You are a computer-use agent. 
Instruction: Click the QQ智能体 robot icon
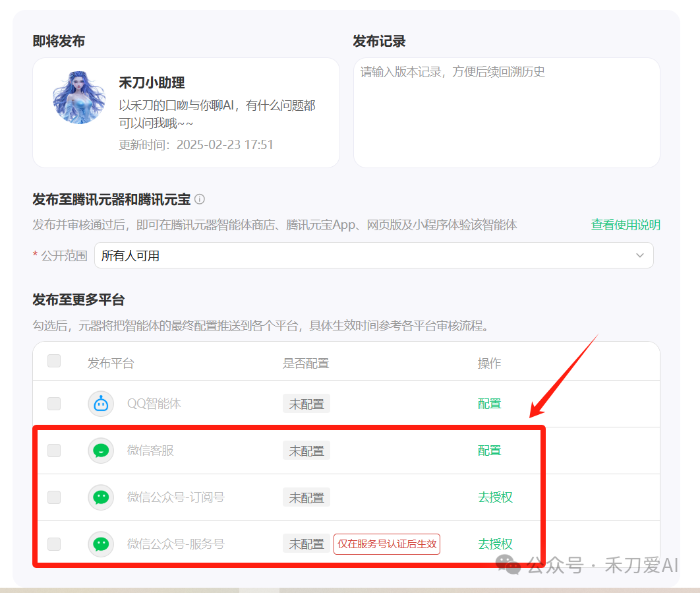click(101, 404)
